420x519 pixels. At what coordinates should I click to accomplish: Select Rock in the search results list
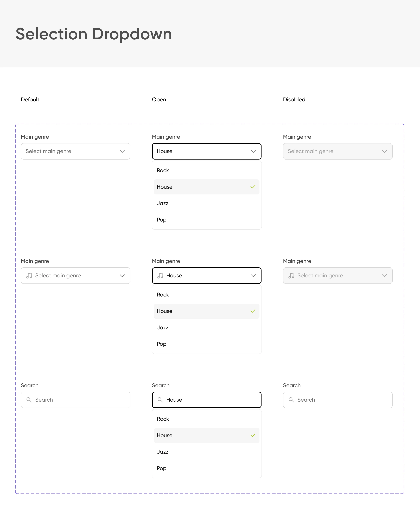click(x=163, y=419)
